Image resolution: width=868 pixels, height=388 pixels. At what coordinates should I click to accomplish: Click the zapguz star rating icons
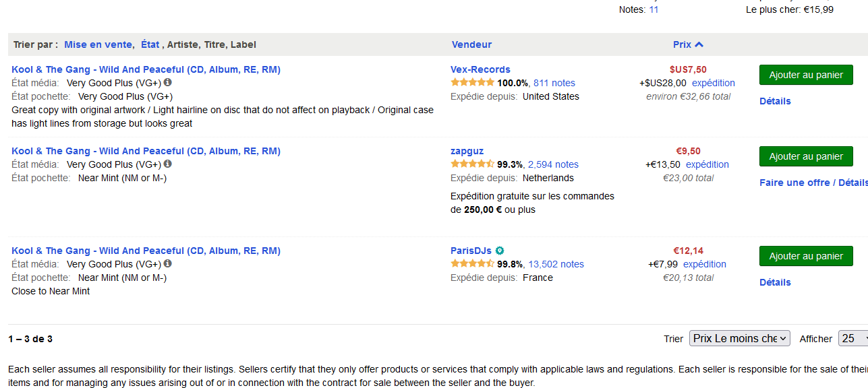pos(472,164)
